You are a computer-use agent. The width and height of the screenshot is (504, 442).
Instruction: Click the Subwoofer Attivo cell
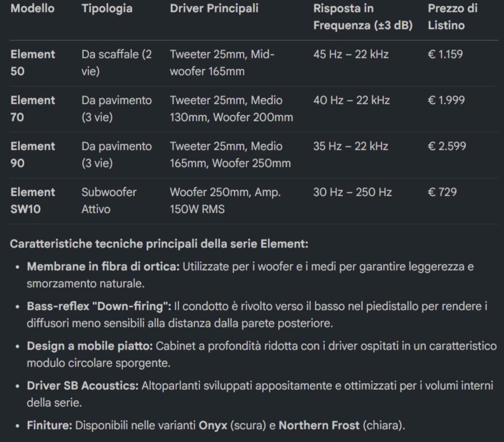pos(109,201)
